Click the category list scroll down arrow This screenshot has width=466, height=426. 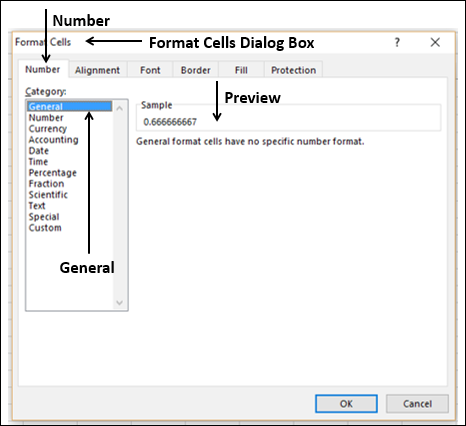click(119, 303)
